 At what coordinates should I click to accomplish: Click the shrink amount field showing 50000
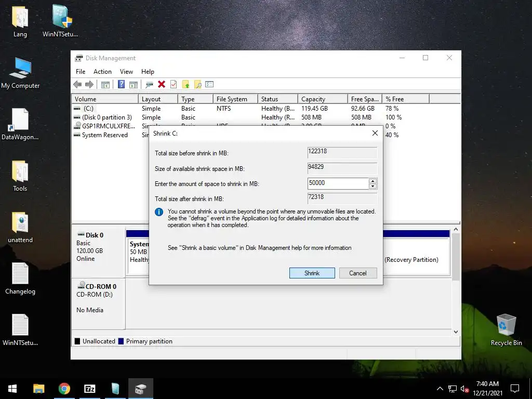[338, 183]
